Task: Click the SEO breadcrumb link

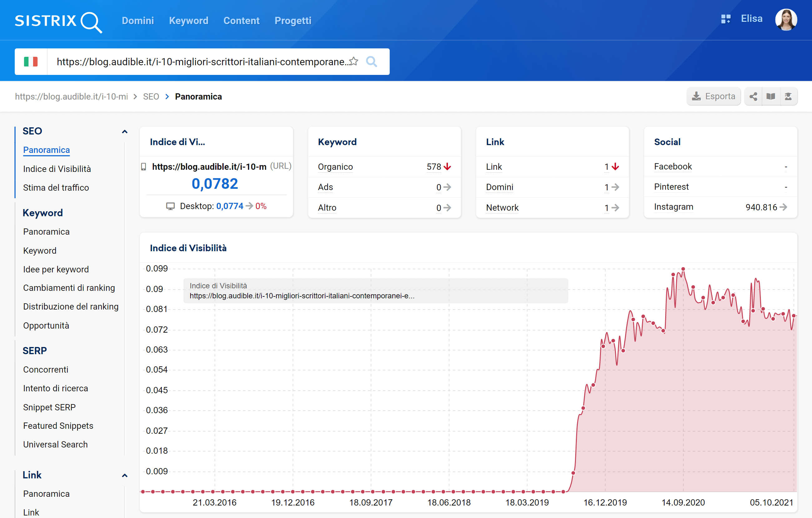Action: (151, 97)
